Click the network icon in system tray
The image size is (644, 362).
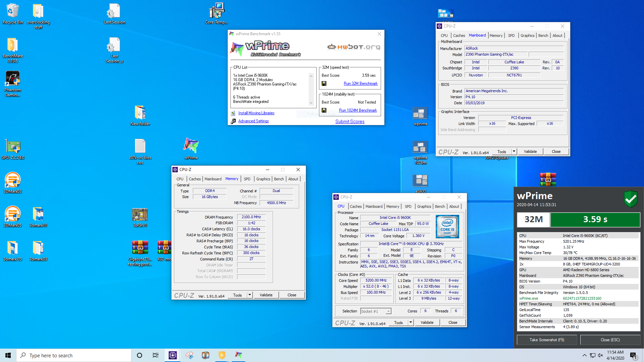[592, 355]
